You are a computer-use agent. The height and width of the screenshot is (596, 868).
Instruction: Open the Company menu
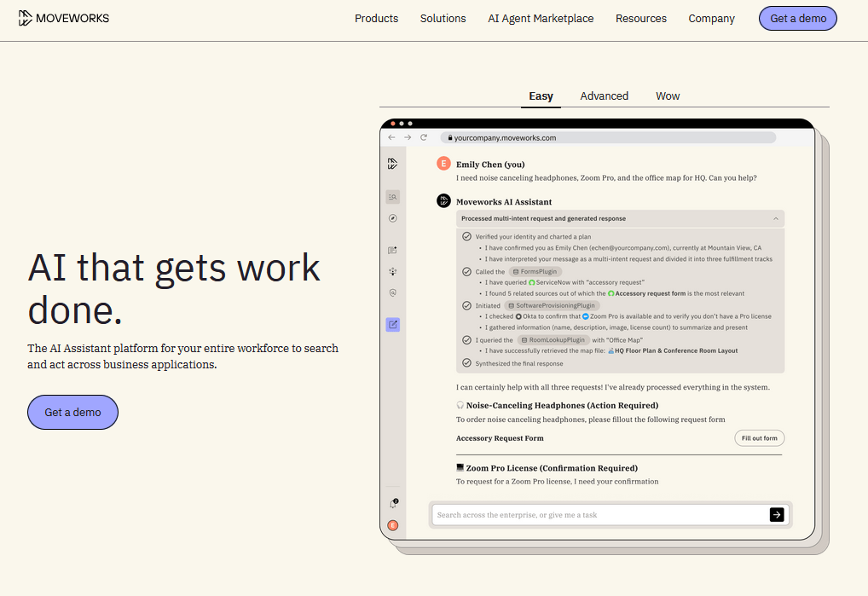pos(711,18)
